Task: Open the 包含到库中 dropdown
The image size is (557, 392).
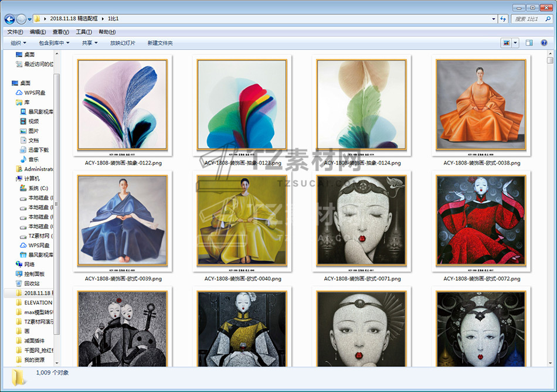Action: click(54, 43)
